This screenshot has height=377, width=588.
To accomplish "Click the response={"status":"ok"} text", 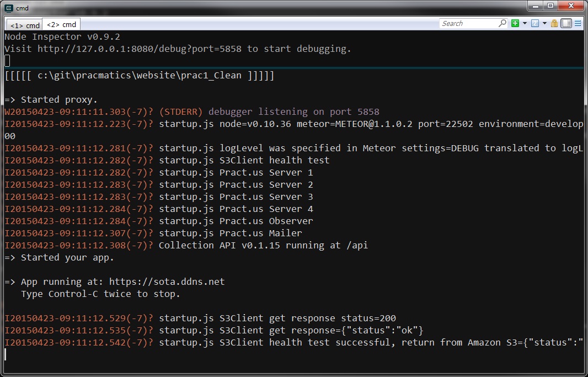I will pyautogui.click(x=357, y=331).
